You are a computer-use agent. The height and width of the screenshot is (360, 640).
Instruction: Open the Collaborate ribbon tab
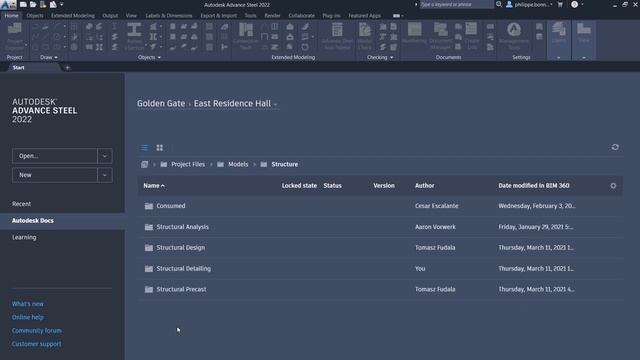click(301, 16)
